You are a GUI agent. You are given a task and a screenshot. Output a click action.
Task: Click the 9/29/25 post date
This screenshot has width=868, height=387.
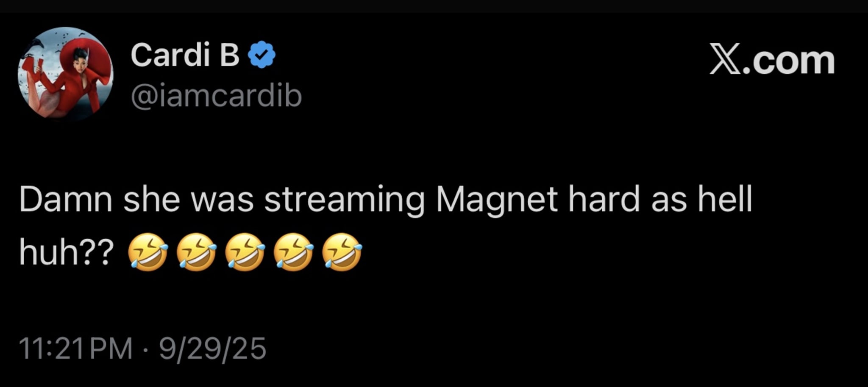[213, 349]
